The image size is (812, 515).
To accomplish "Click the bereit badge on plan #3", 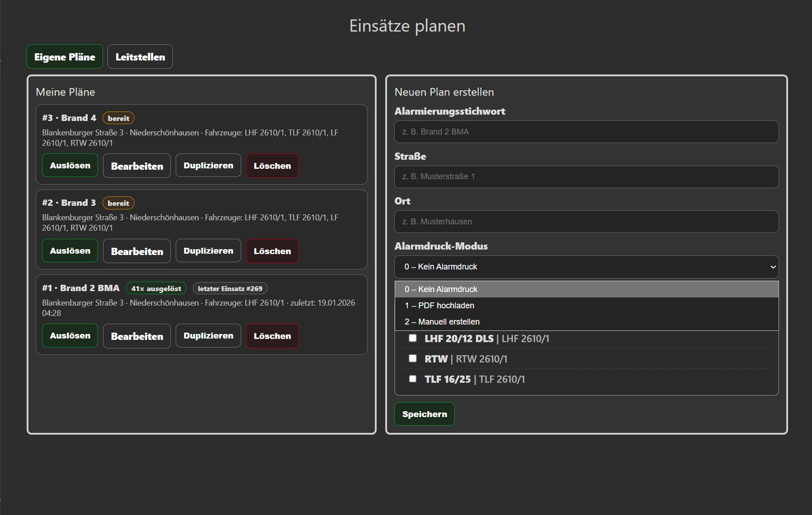I will 118,118.
